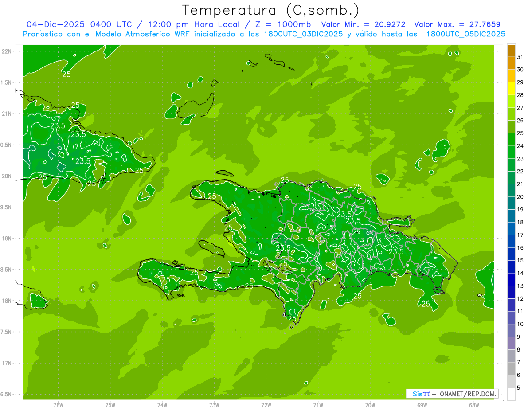Click the "71W" longitude axis label
This screenshot has height=411, width=532.
tap(318, 405)
